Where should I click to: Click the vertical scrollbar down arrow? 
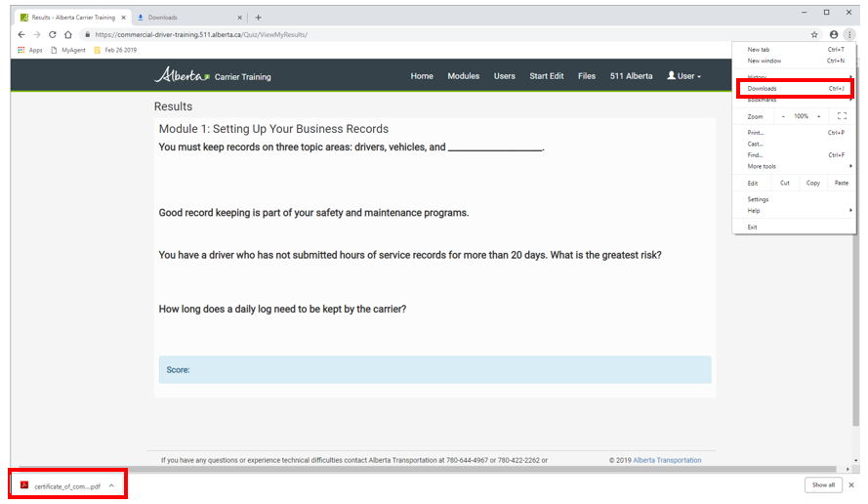856,460
